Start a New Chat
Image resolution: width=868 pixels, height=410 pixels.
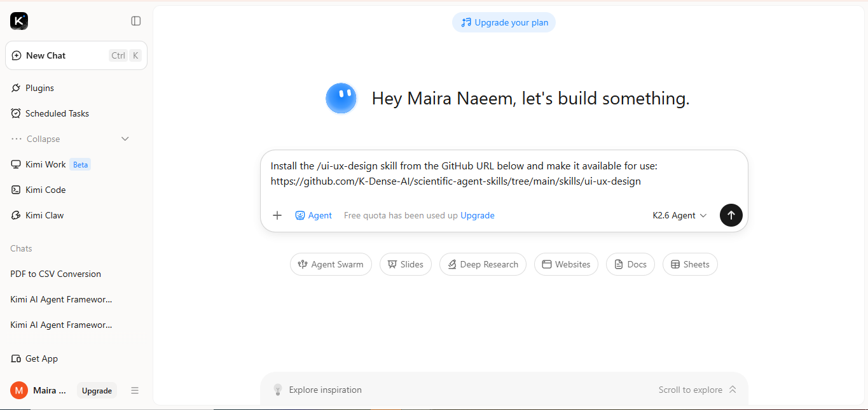(x=76, y=55)
